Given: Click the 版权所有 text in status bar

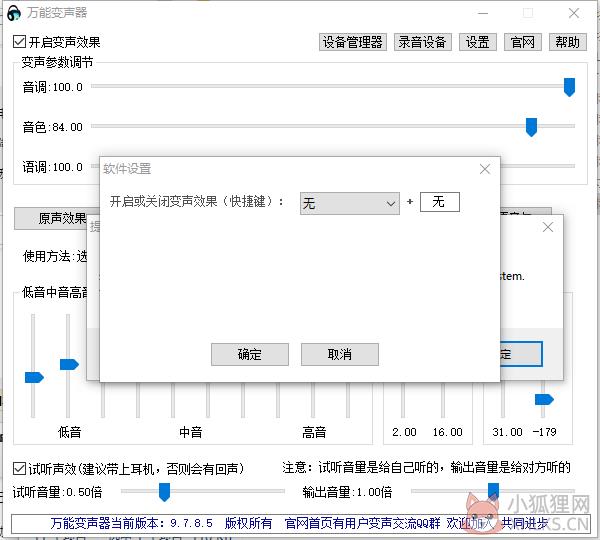Looking at the screenshot, I should [x=248, y=523].
